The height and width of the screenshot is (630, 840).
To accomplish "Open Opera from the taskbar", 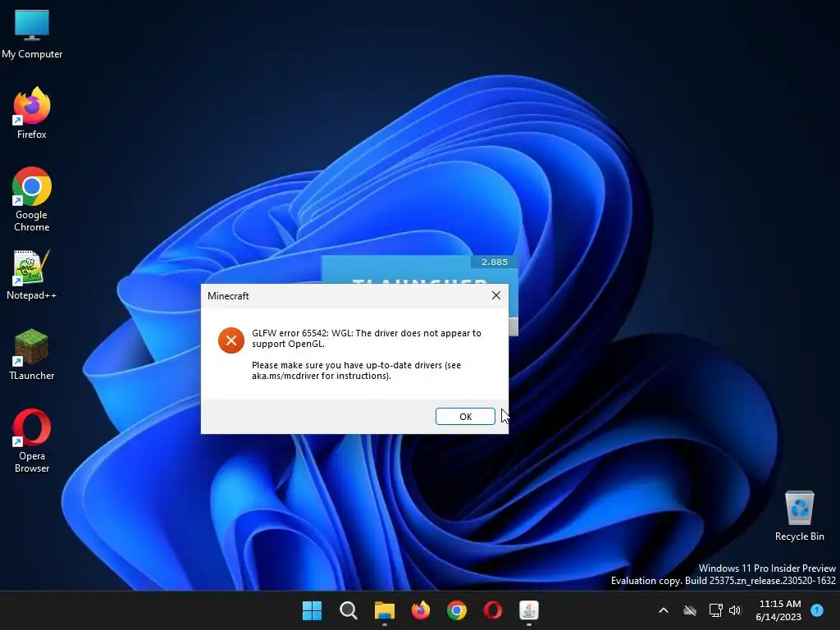I will click(x=493, y=610).
